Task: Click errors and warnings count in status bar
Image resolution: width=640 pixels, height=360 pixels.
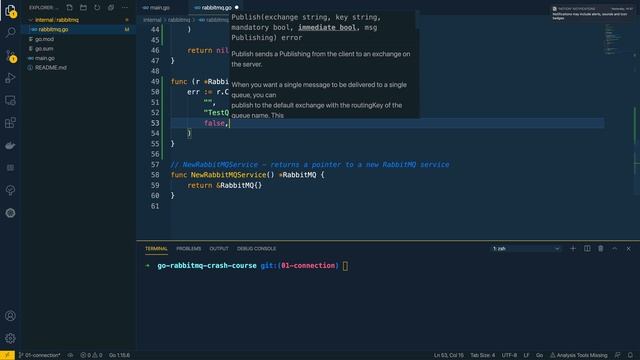Action: 91,355
